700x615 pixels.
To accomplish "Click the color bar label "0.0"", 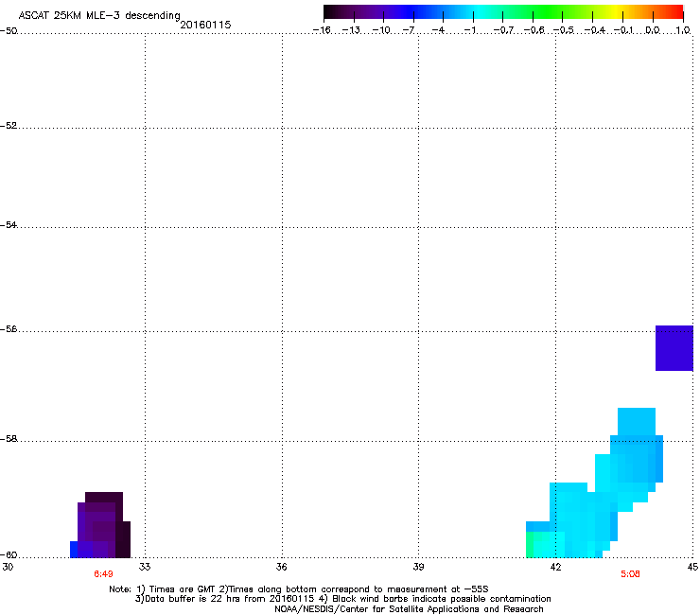I will tap(653, 30).
